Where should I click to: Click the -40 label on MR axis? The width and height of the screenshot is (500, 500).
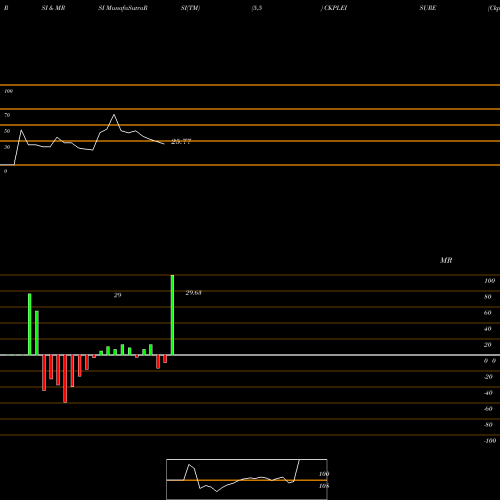click(488, 393)
